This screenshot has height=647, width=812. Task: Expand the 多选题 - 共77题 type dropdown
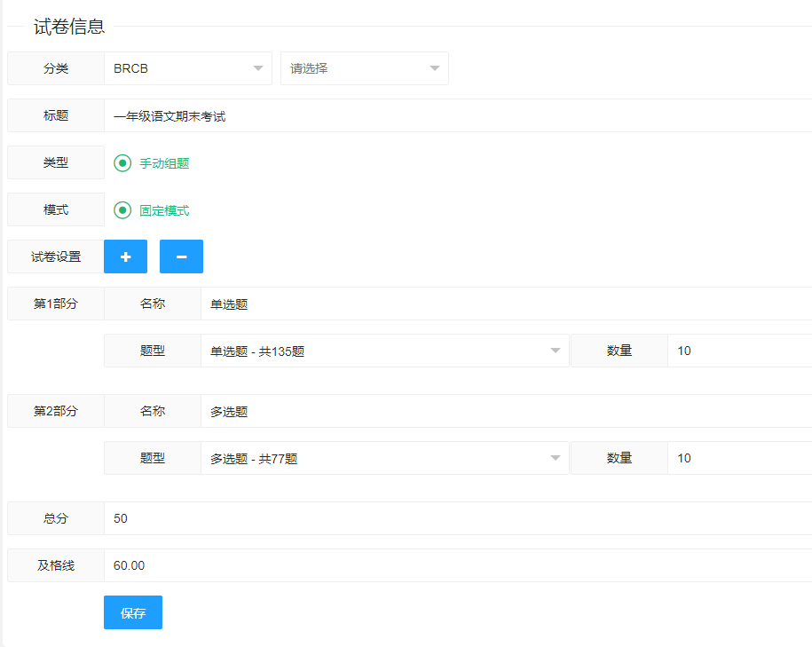384,459
